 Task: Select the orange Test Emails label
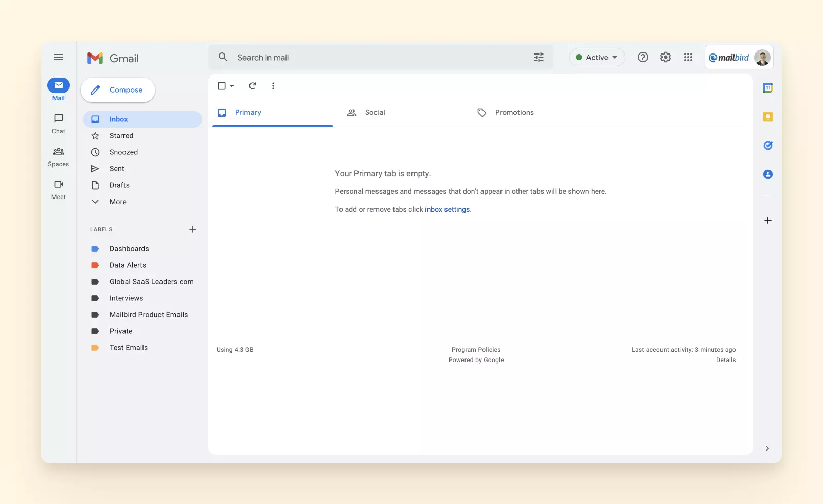(128, 348)
